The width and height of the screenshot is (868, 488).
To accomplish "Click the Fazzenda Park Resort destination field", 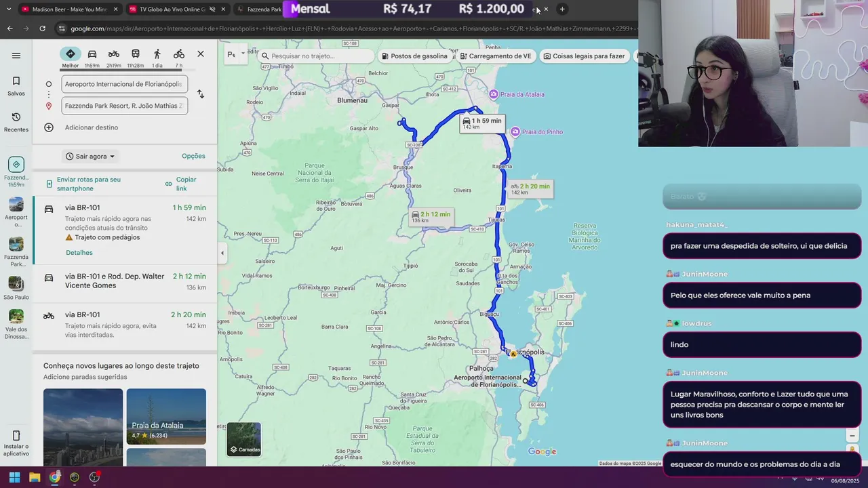I will coord(124,106).
